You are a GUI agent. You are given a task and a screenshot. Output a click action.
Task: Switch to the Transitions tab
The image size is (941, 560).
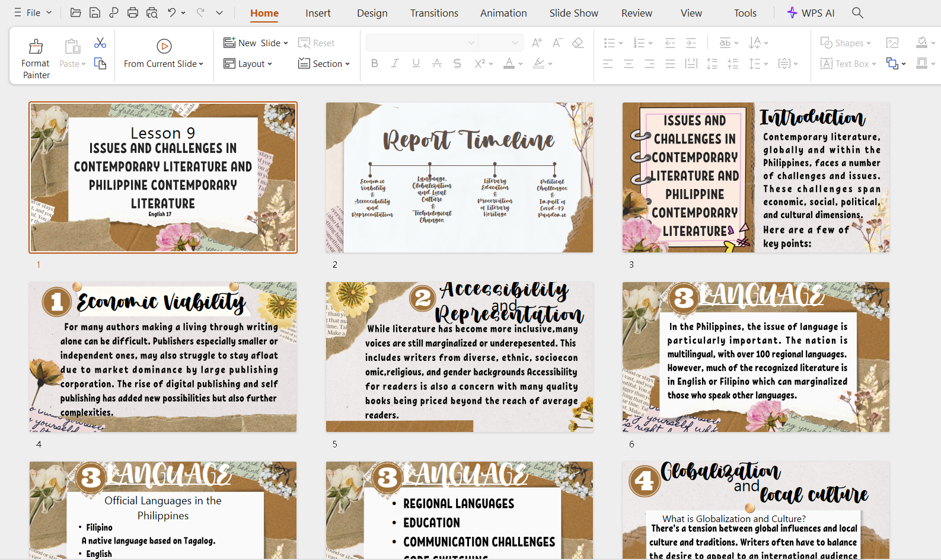coord(434,13)
